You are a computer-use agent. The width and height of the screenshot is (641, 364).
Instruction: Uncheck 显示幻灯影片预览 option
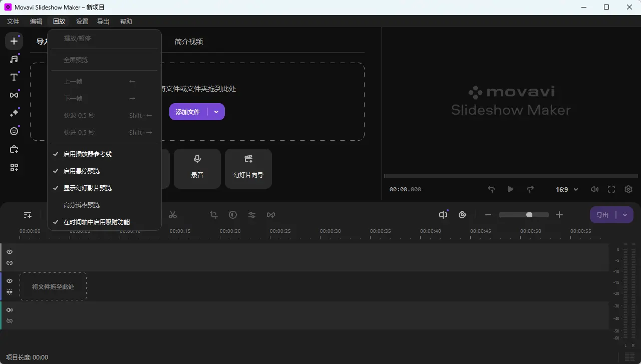pyautogui.click(x=104, y=188)
